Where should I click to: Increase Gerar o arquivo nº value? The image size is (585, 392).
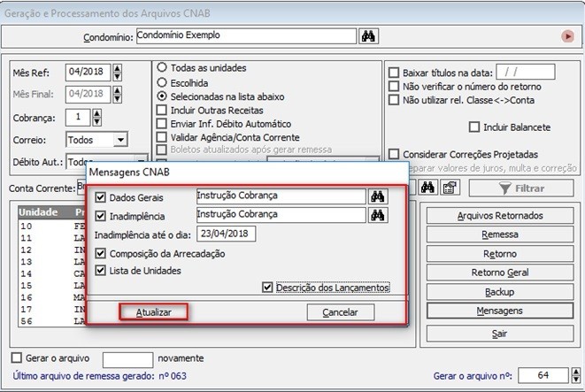coord(575,372)
